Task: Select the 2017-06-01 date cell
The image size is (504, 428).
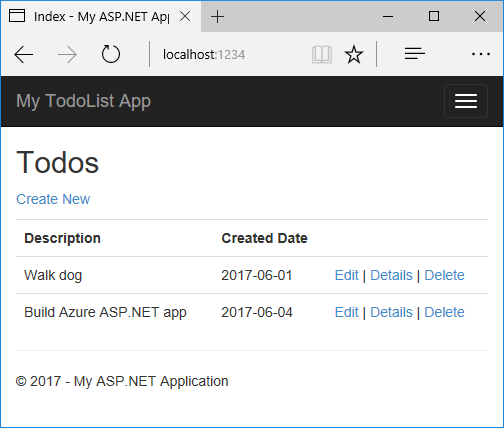Action: point(257,275)
